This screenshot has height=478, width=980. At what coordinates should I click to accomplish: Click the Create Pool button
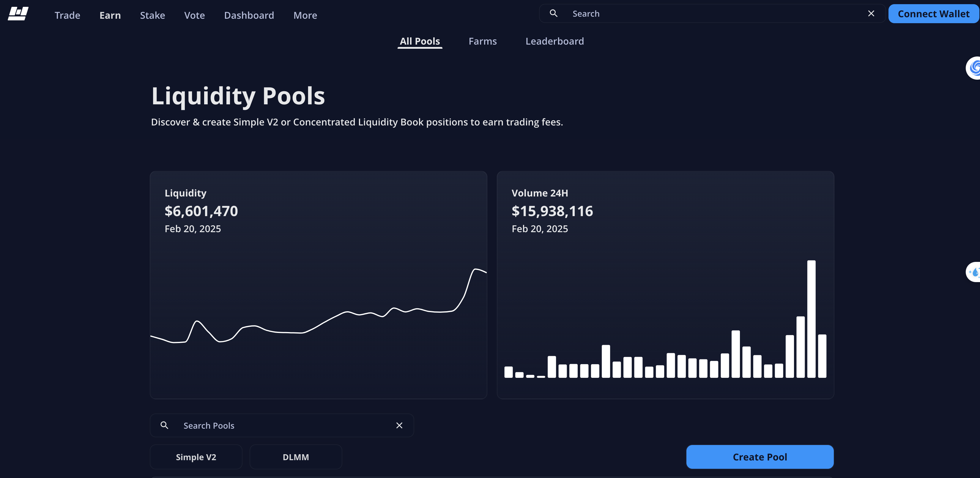759,457
